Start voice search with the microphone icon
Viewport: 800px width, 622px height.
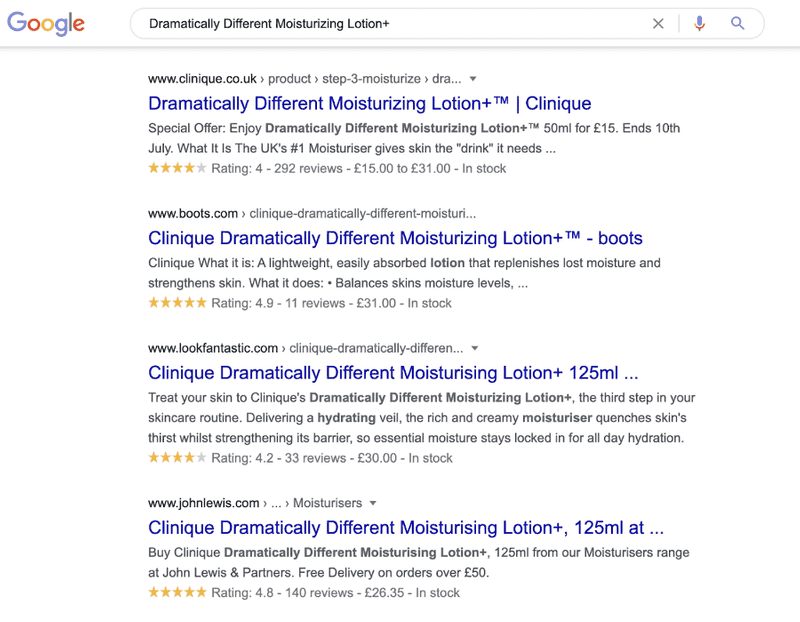(x=699, y=23)
